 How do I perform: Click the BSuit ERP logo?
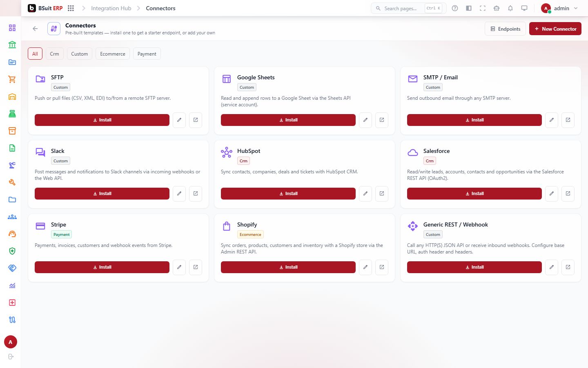pos(45,8)
